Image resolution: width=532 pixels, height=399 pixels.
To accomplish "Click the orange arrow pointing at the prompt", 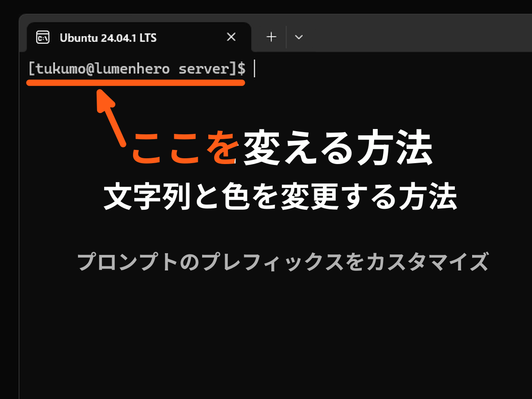I will click(x=110, y=116).
